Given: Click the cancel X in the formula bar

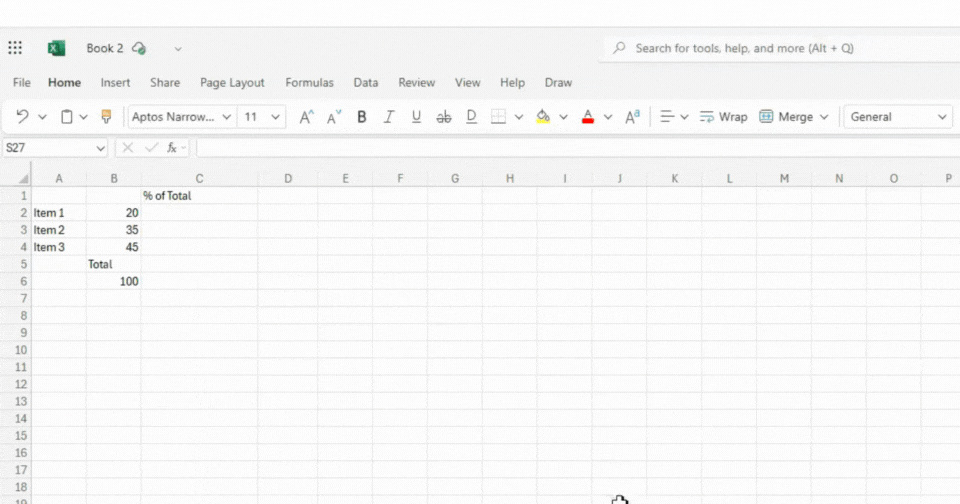Looking at the screenshot, I should pyautogui.click(x=127, y=148).
